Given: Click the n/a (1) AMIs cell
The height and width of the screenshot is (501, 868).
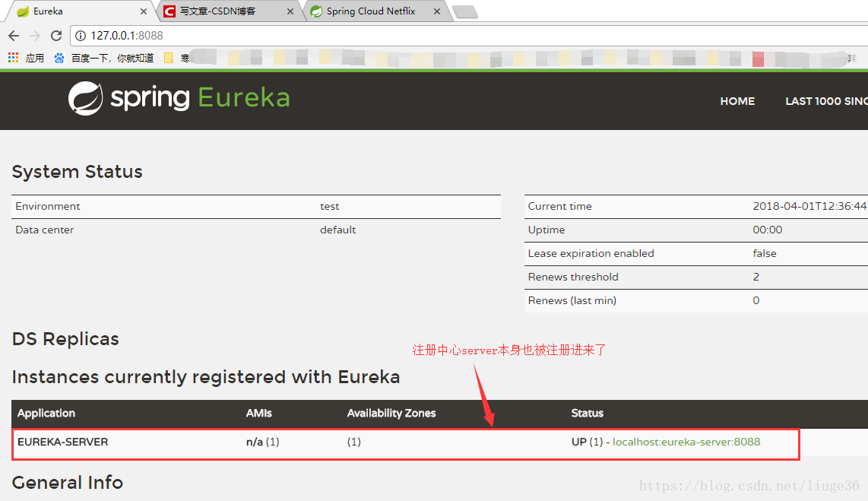Looking at the screenshot, I should pos(262,442).
